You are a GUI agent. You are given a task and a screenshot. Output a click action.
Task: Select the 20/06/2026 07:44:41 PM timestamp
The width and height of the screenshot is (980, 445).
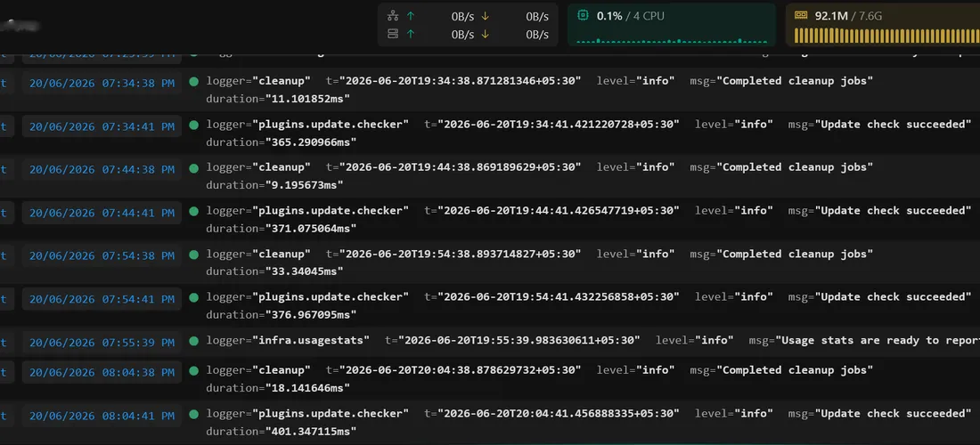pyautogui.click(x=102, y=212)
